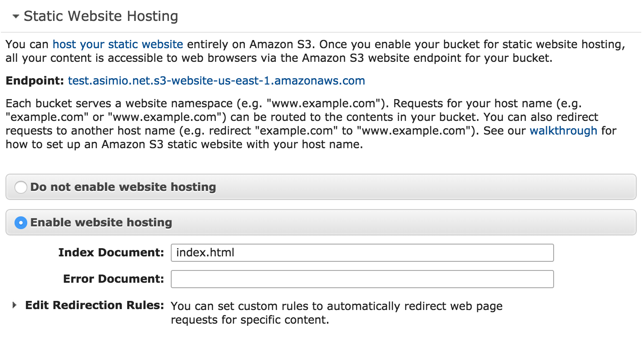This screenshot has width=644, height=340.
Task: Click the 'Index Document:' label
Action: pos(111,252)
